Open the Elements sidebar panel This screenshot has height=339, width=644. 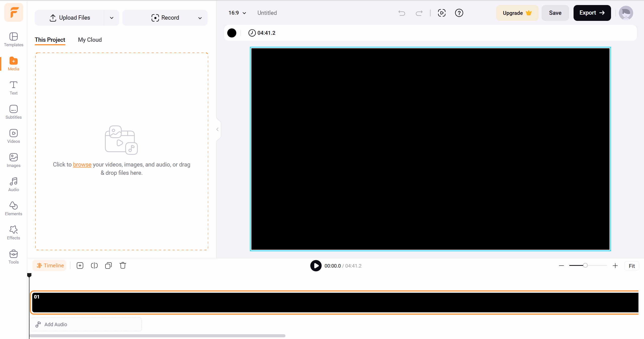[13, 208]
